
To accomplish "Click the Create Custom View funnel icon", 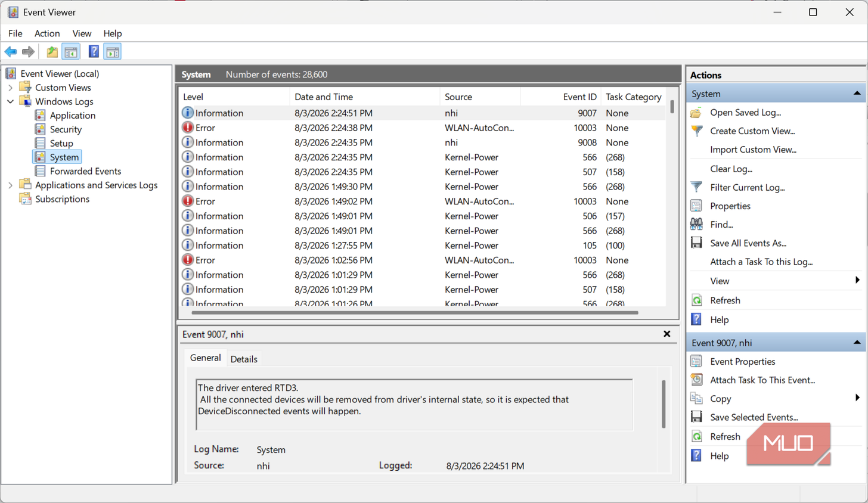I will [x=696, y=131].
